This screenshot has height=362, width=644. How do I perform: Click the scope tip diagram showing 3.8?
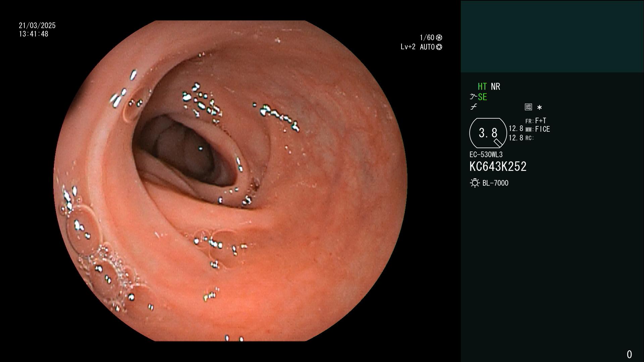pyautogui.click(x=488, y=133)
